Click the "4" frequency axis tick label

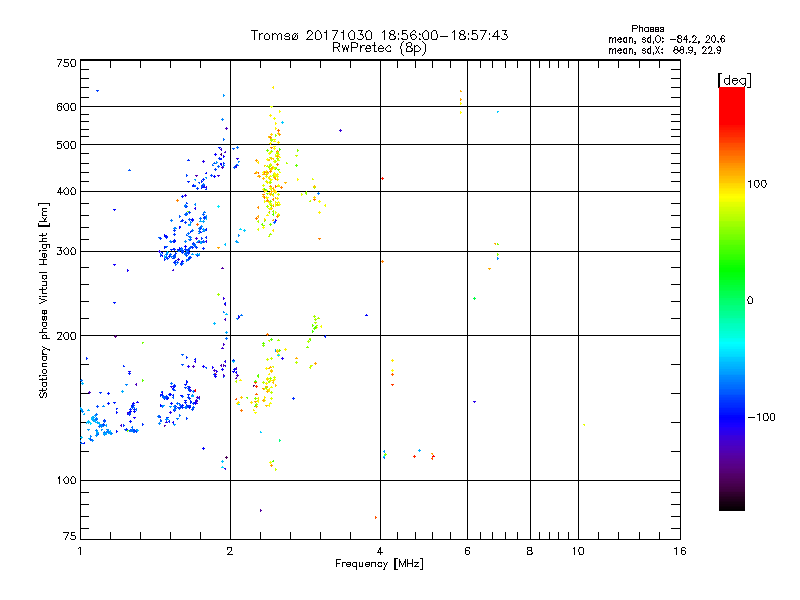[380, 551]
